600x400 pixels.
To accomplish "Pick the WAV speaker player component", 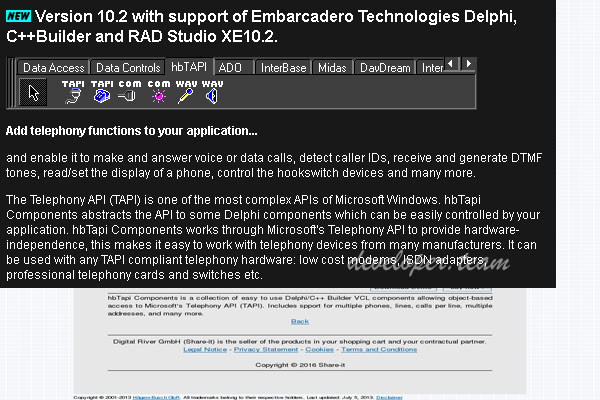I will coord(212,93).
